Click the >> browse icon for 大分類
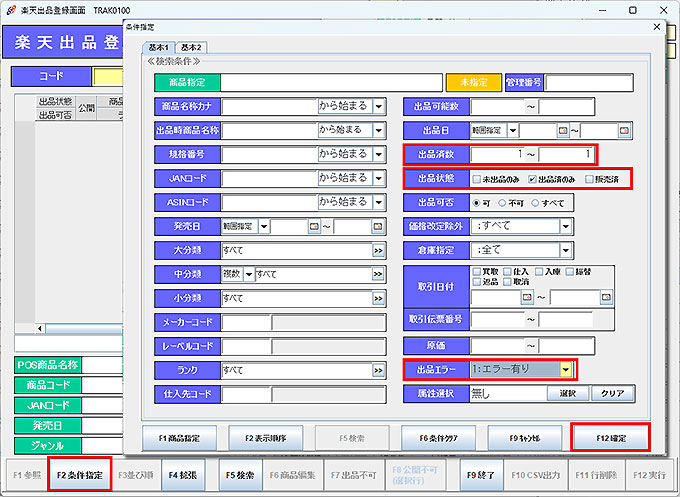Viewport: 680px width, 497px height. (379, 250)
